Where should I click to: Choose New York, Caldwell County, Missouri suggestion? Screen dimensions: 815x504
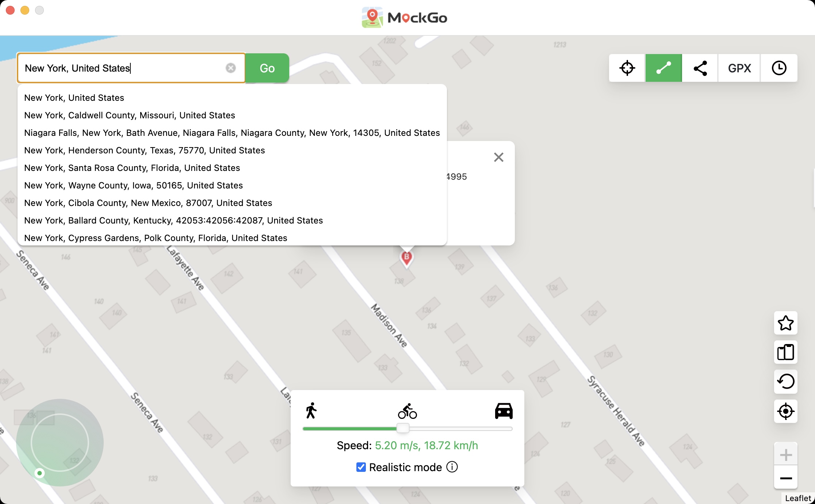(x=130, y=115)
